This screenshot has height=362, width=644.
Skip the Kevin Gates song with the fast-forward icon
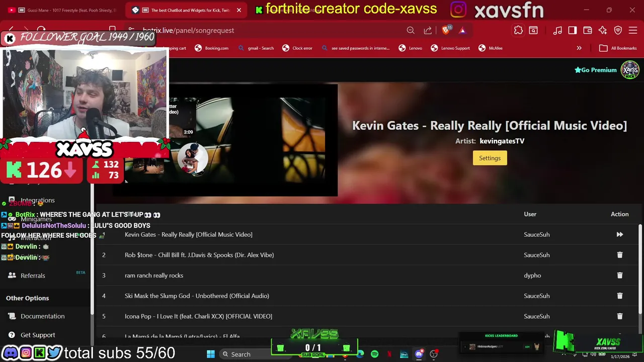coord(619,234)
